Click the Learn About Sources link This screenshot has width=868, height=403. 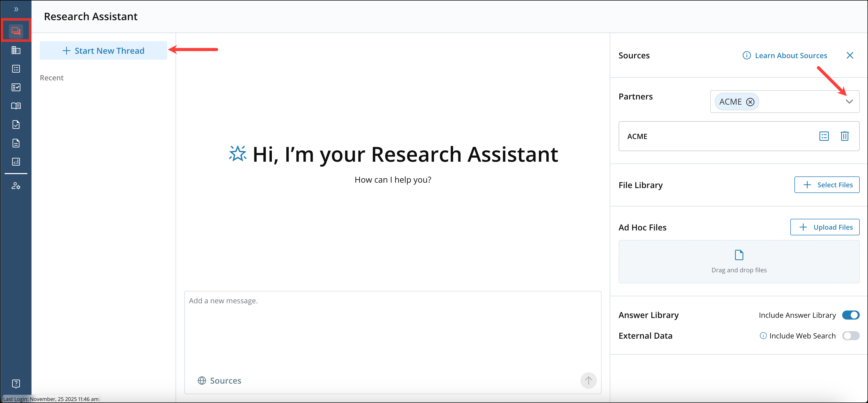click(x=785, y=55)
